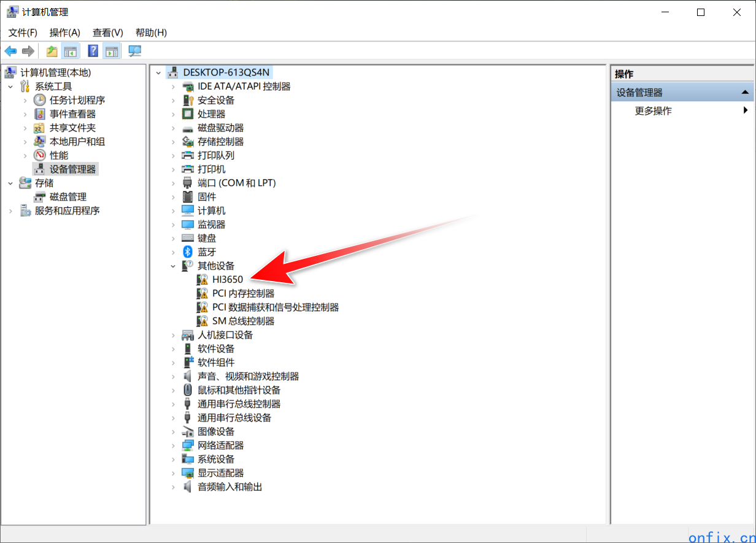Toggle the Show/Hide Action Pane button
This screenshot has height=543, width=756.
(x=111, y=51)
